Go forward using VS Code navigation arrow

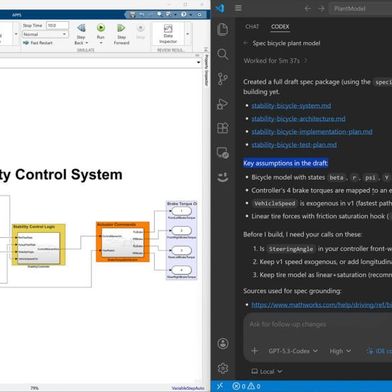321,9
